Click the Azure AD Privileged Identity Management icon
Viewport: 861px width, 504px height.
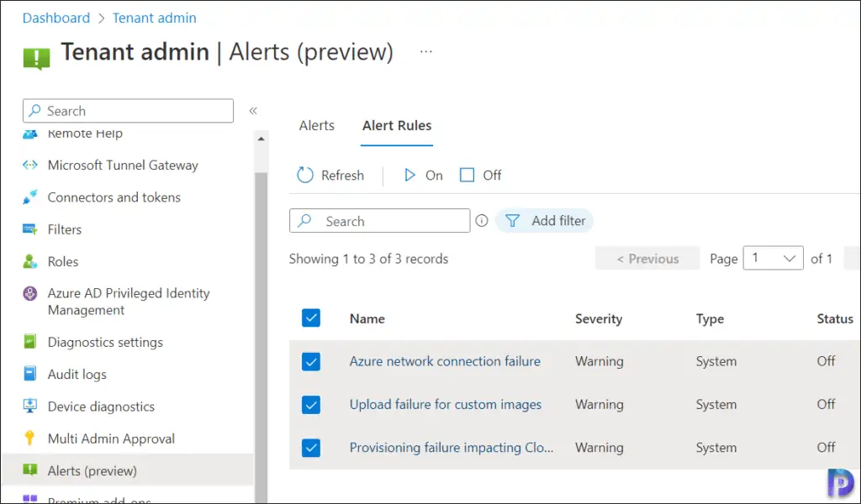click(x=29, y=293)
